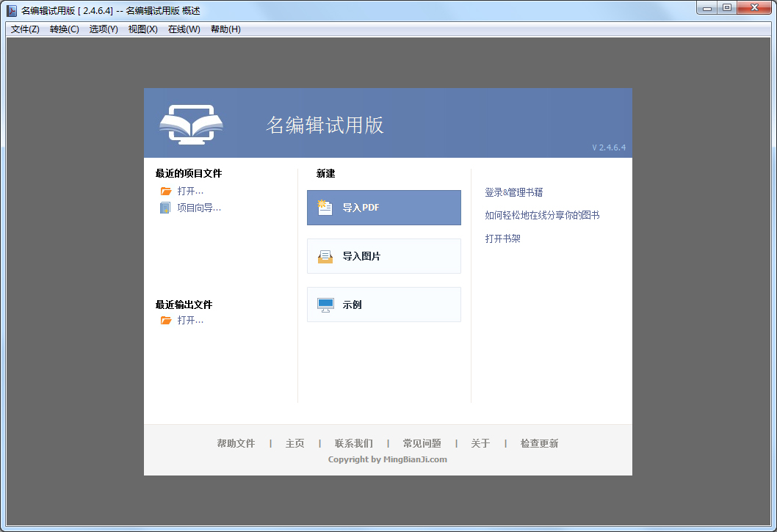Click the folder icon under 最近的项目文件
Screen dimensions: 777x532
click(166, 192)
